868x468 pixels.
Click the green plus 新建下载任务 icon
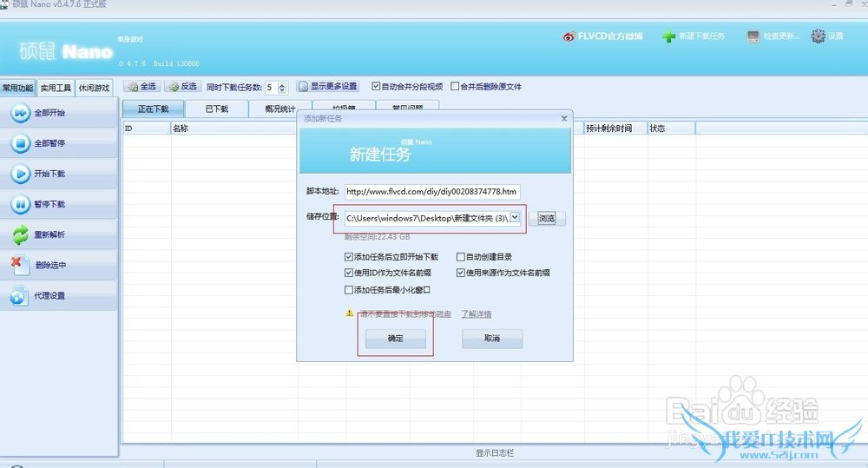668,36
